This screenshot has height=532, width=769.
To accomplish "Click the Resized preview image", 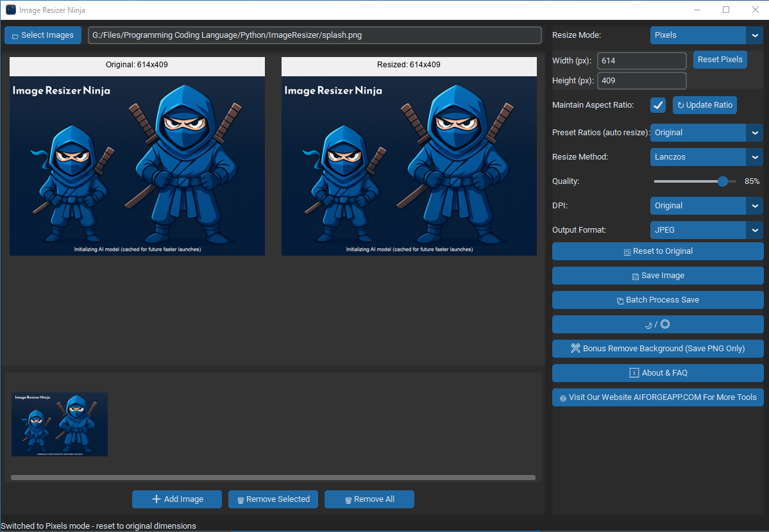I will 409,166.
